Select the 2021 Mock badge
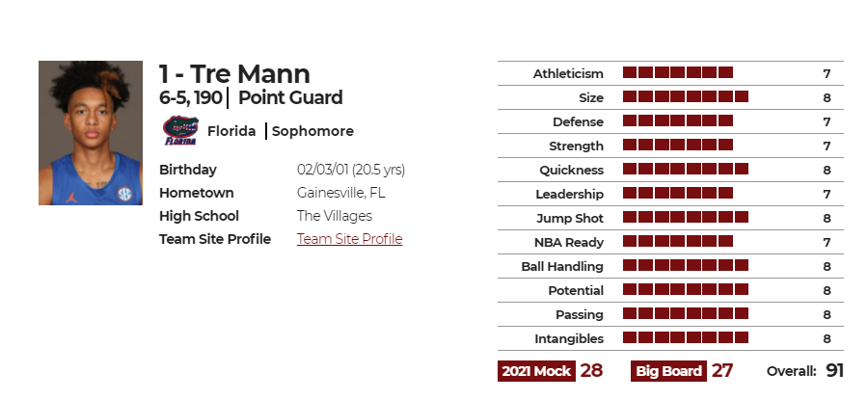 [536, 371]
